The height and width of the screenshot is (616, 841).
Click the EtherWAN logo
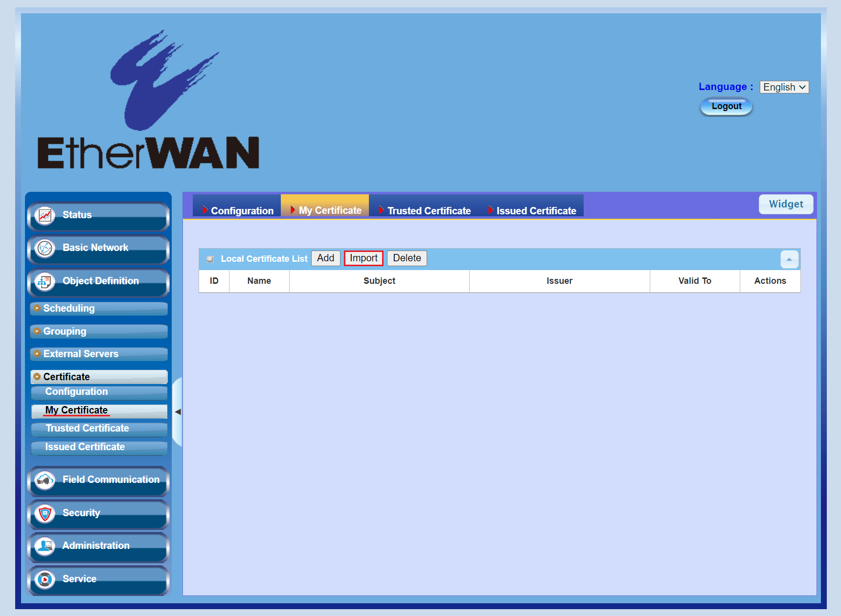click(148, 100)
